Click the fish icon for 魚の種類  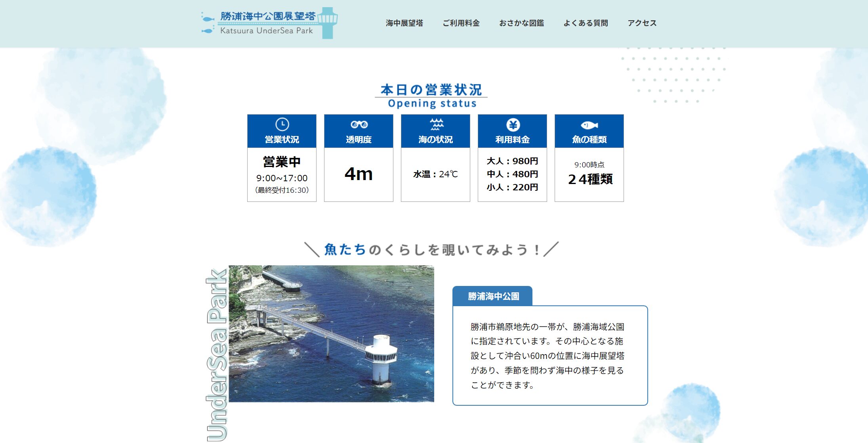coord(589,125)
